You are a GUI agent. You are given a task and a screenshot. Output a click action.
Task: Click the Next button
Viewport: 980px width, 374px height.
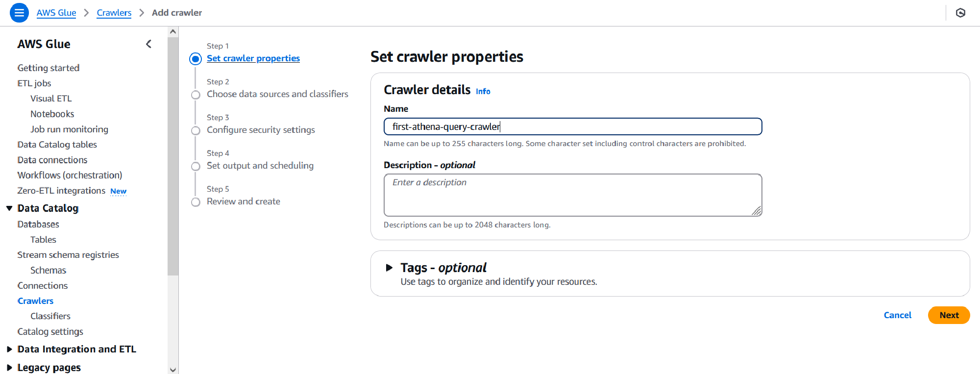[x=949, y=315]
